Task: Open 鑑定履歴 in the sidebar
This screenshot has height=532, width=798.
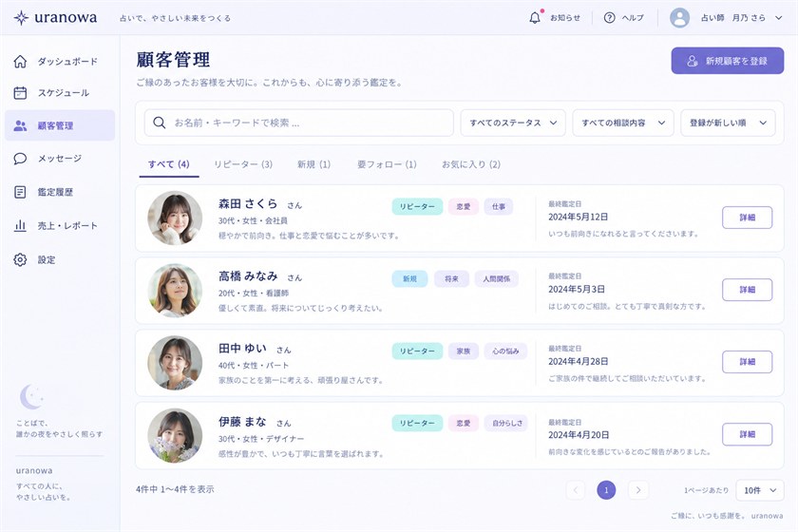Action: pos(60,192)
